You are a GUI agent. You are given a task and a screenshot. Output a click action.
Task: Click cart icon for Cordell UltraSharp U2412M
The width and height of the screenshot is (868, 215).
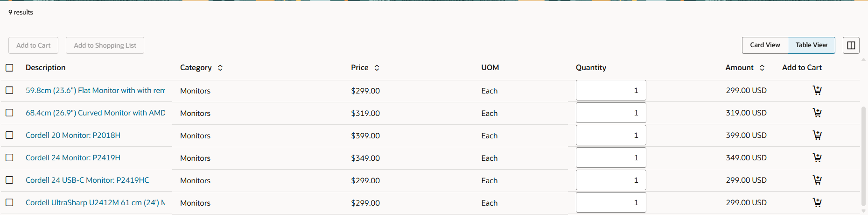tap(817, 202)
